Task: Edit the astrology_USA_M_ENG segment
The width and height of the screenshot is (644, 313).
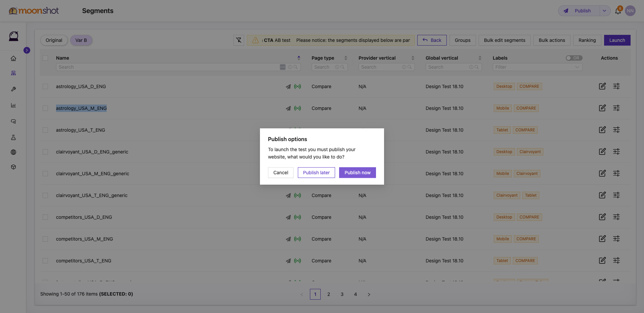Action: pos(602,108)
